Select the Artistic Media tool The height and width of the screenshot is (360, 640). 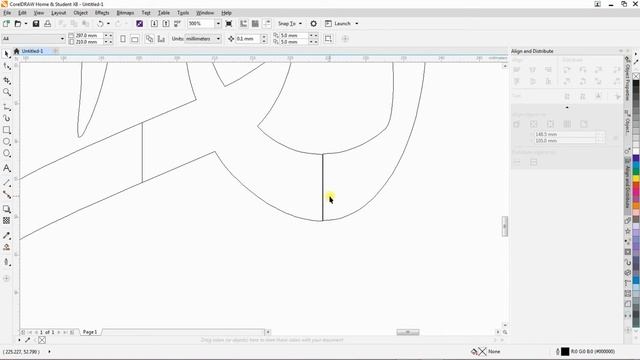7,118
